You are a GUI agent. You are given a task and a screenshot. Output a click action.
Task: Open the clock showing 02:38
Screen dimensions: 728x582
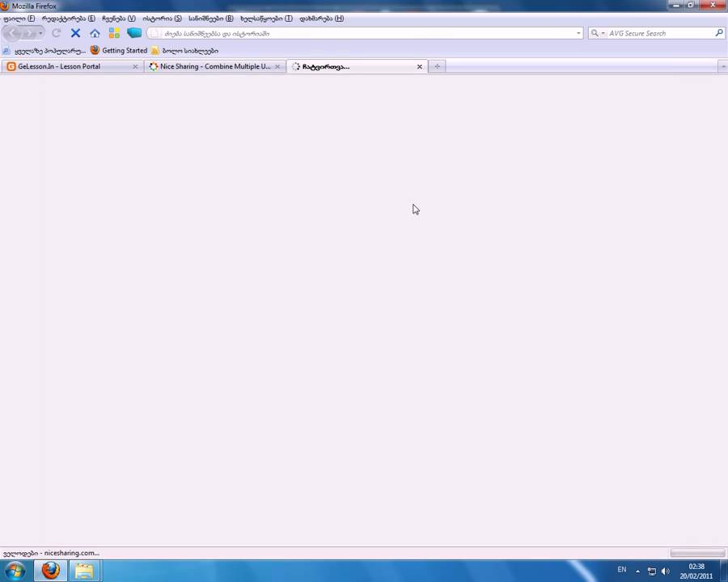(x=696, y=571)
